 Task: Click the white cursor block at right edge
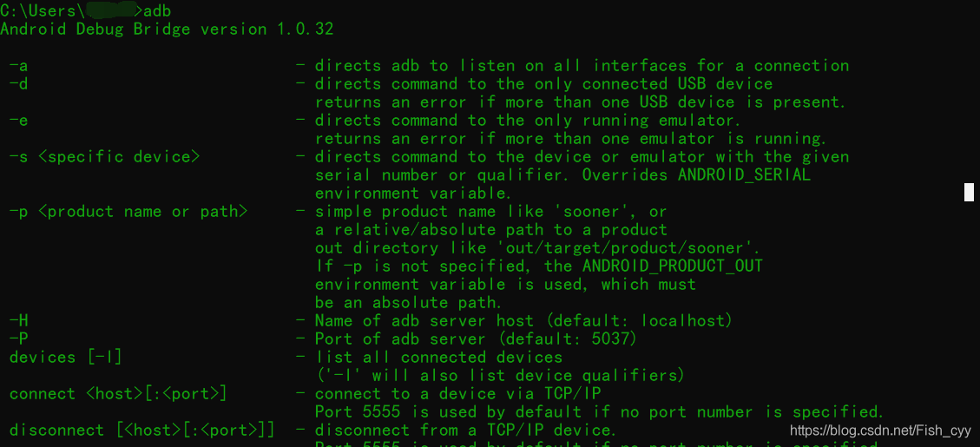[969, 193]
